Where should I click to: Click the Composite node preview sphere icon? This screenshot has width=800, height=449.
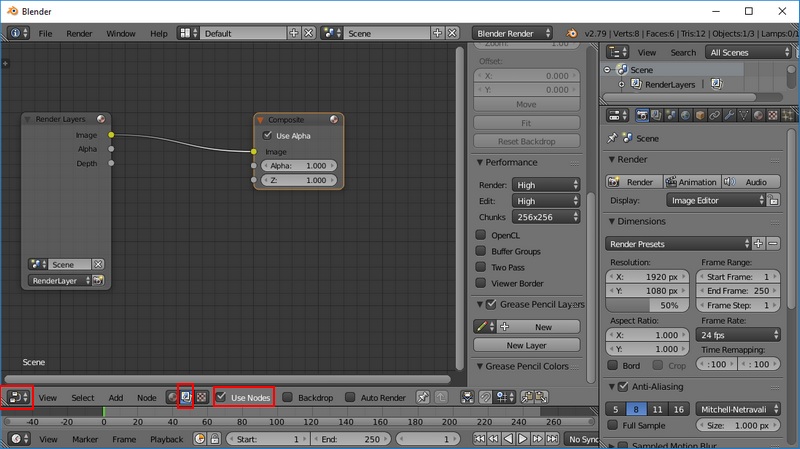point(334,119)
